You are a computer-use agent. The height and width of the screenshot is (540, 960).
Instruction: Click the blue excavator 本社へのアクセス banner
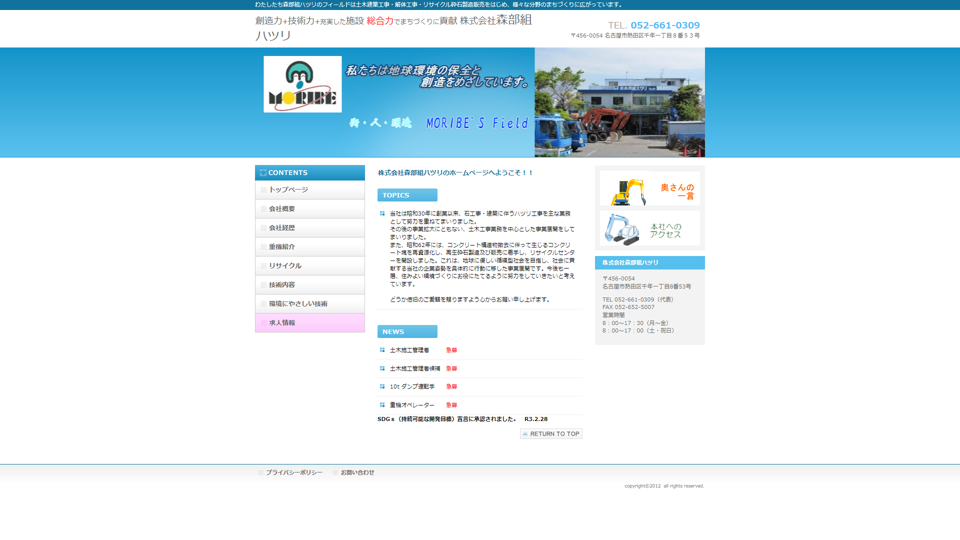[x=649, y=229]
